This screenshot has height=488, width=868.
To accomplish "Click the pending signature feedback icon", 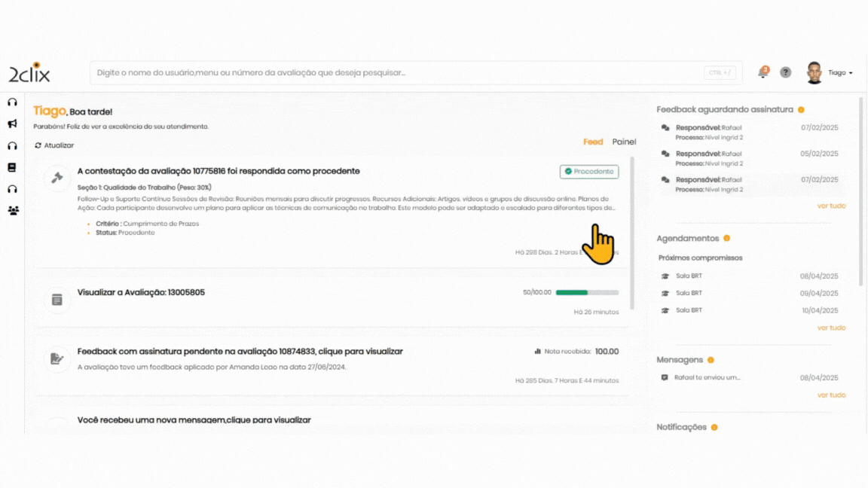I will click(57, 358).
